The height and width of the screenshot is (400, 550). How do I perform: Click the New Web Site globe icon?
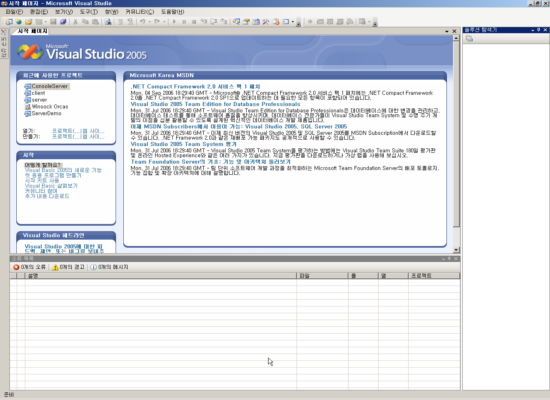[x=19, y=22]
